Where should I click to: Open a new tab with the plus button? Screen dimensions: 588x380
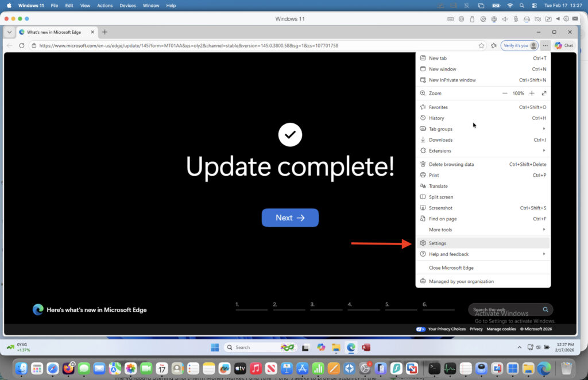click(x=105, y=32)
